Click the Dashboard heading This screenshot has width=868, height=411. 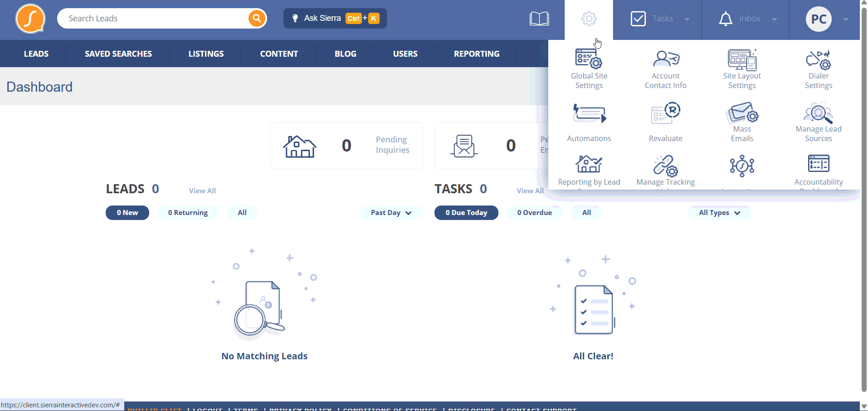[39, 87]
